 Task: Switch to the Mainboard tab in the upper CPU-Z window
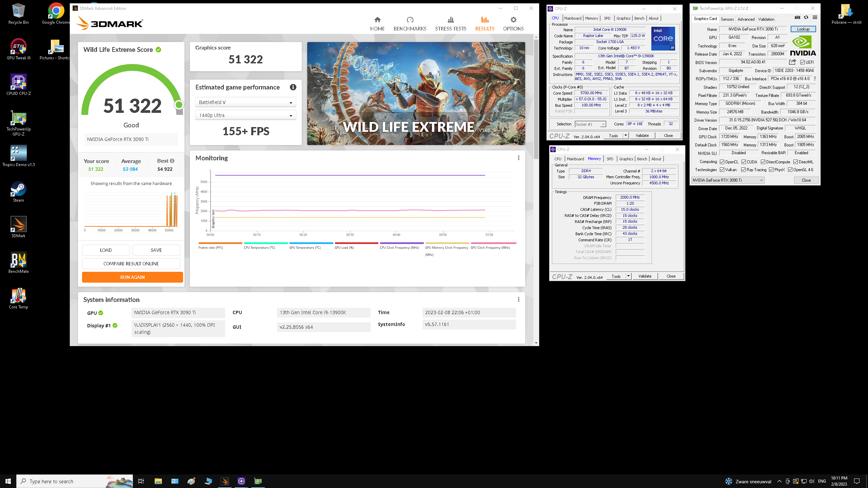coord(573,18)
